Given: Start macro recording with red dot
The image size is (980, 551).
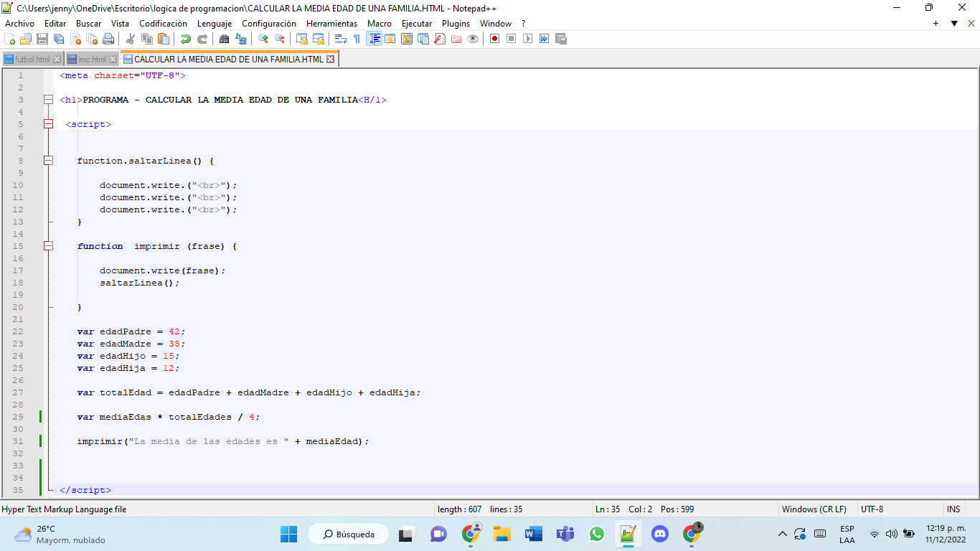Looking at the screenshot, I should pyautogui.click(x=494, y=39).
